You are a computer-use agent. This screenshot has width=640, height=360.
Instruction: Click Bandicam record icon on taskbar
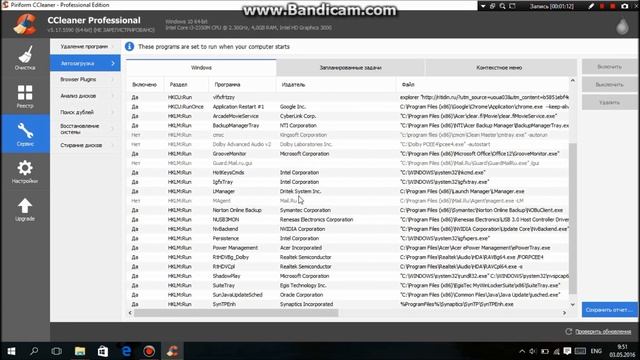coord(149,351)
